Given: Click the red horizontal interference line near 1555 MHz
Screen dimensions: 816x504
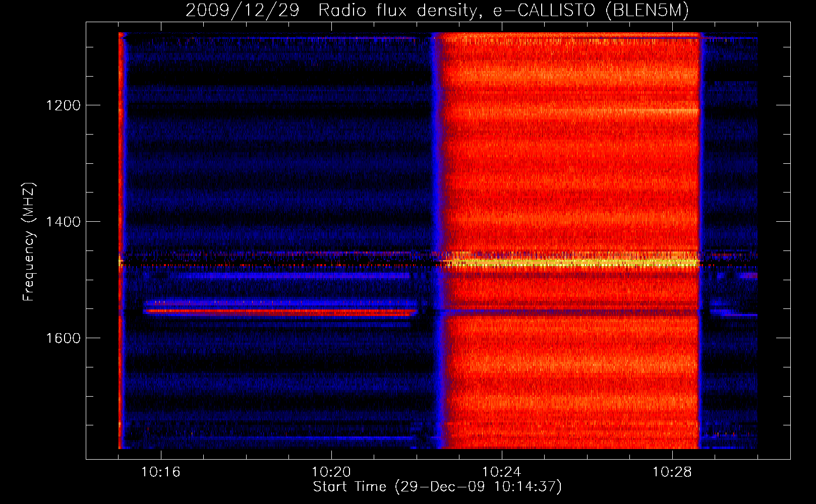Looking at the screenshot, I should (280, 311).
